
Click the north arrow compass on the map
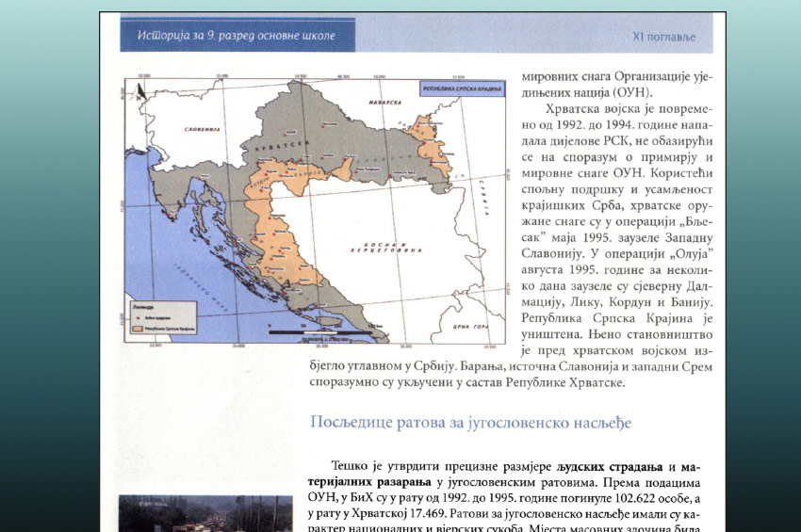click(140, 92)
